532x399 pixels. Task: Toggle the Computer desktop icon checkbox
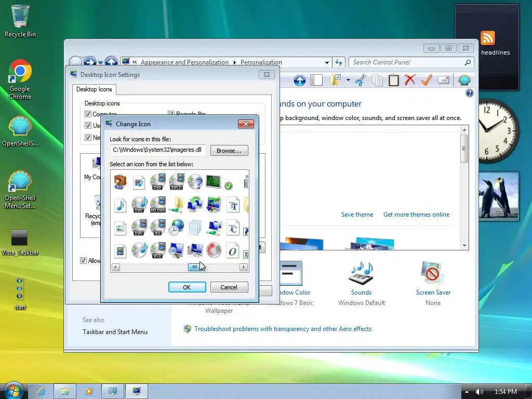[88, 114]
